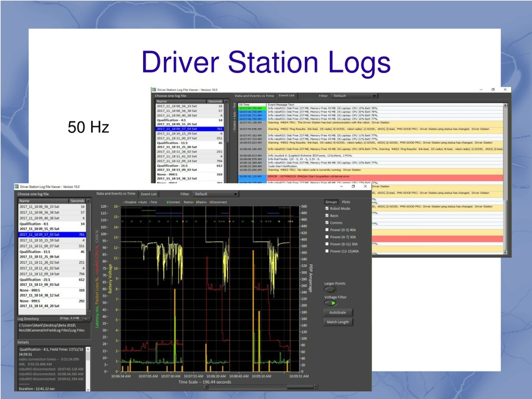Open the back window Filter Default dropdown
Viewport: 532px width, 399px height.
pyautogui.click(x=354, y=96)
